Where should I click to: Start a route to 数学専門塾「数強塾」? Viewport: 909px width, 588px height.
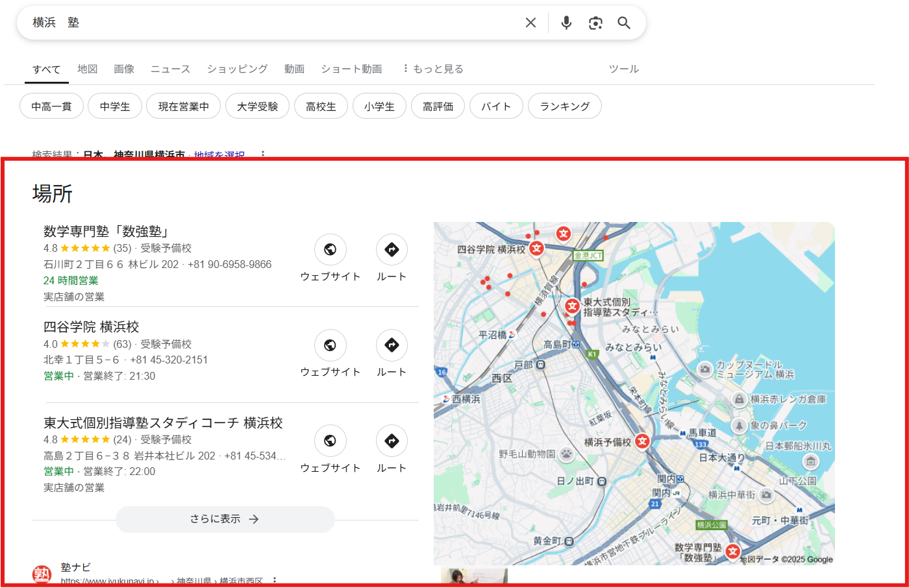pos(392,249)
